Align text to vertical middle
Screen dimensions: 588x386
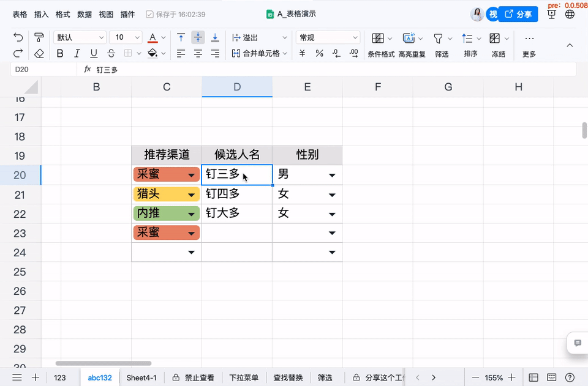[198, 37]
